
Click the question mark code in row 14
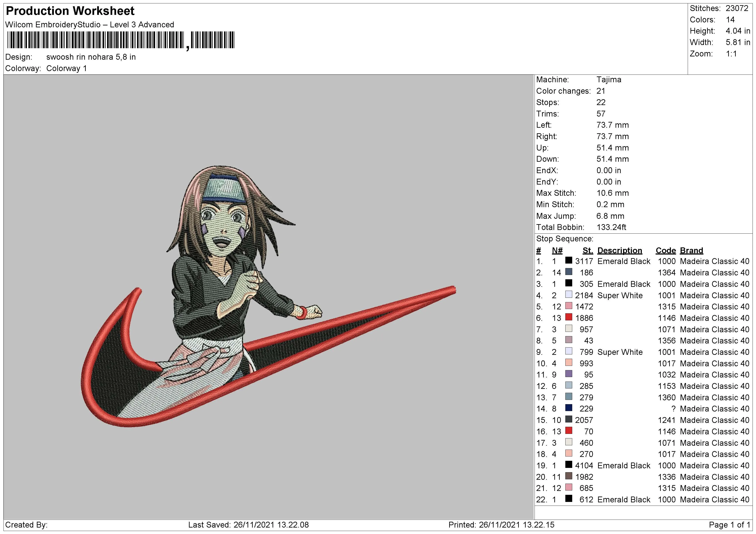tap(673, 409)
